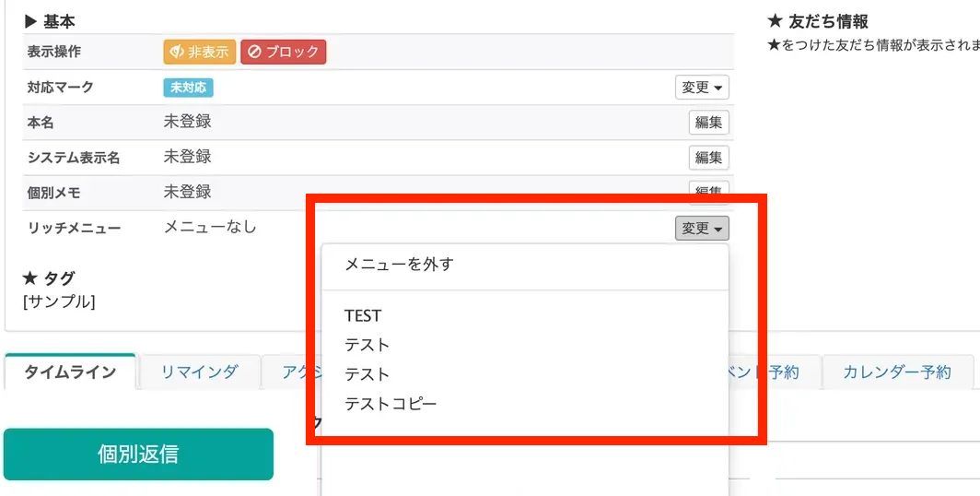Image resolution: width=980 pixels, height=496 pixels.
Task: Choose the TEST rich menu option
Action: coord(363,316)
